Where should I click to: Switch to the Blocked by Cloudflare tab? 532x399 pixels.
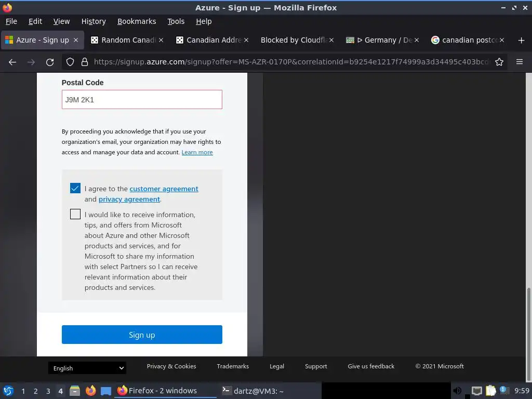[x=293, y=40]
